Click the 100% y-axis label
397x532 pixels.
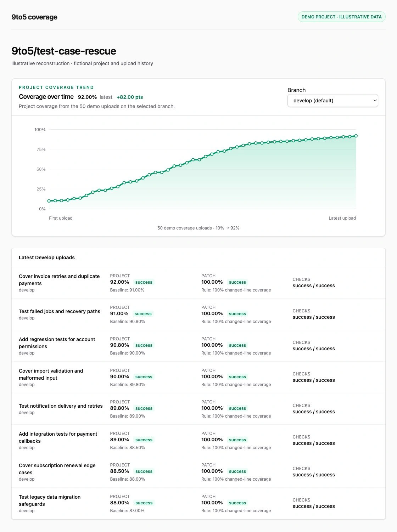40,130
